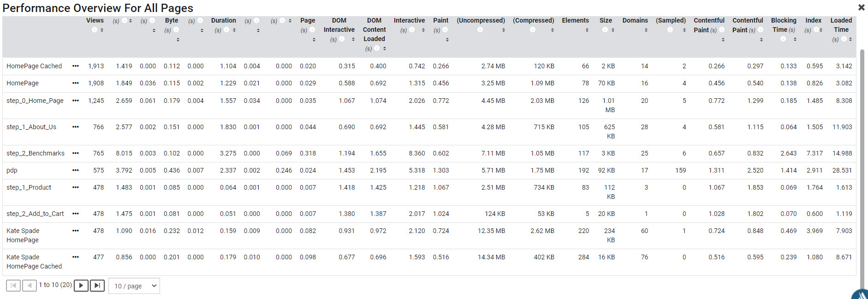Jump to the last page of results

(x=97, y=286)
